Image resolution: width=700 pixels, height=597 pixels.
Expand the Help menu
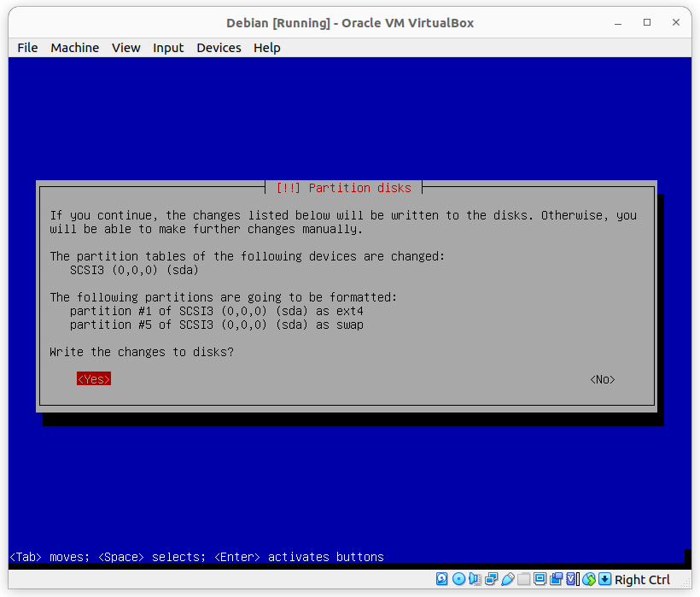tap(266, 48)
